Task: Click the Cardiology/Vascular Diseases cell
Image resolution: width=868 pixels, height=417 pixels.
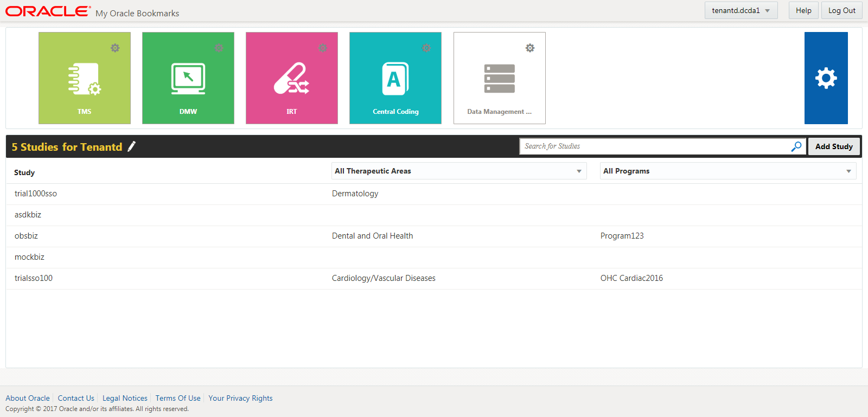Action: click(384, 278)
